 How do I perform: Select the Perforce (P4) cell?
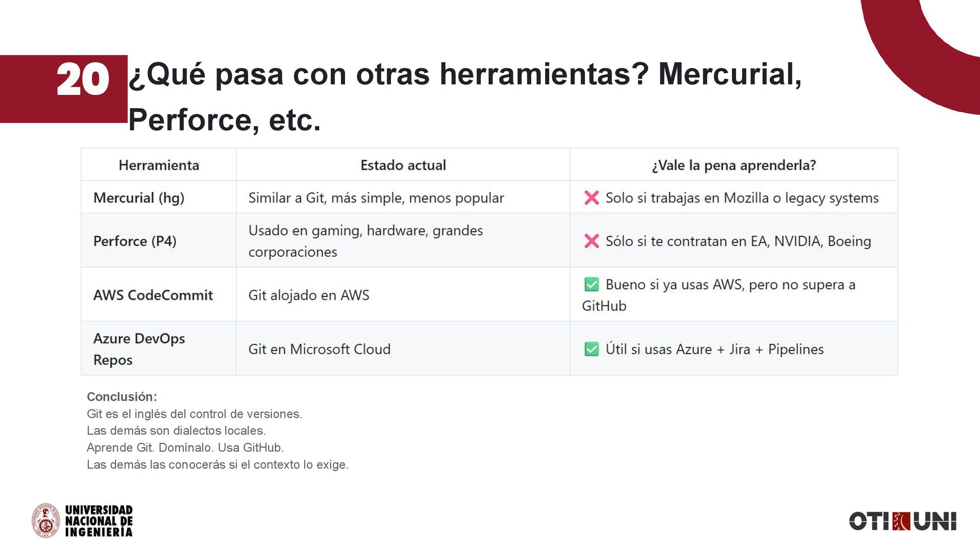pyautogui.click(x=135, y=241)
